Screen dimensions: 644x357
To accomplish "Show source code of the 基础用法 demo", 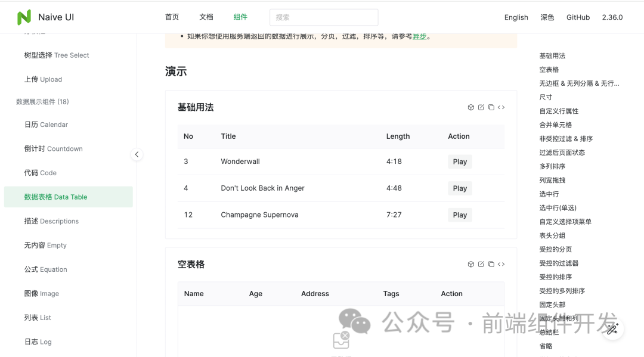I will click(501, 107).
